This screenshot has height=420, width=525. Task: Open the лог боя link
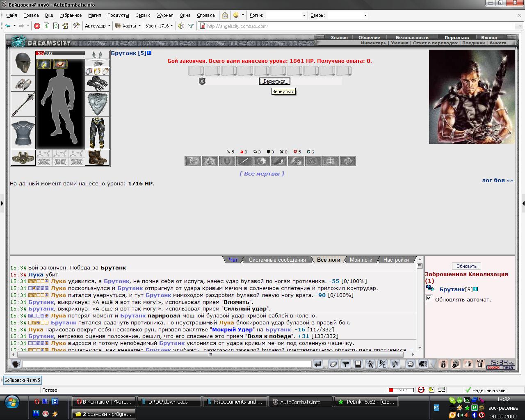497,180
